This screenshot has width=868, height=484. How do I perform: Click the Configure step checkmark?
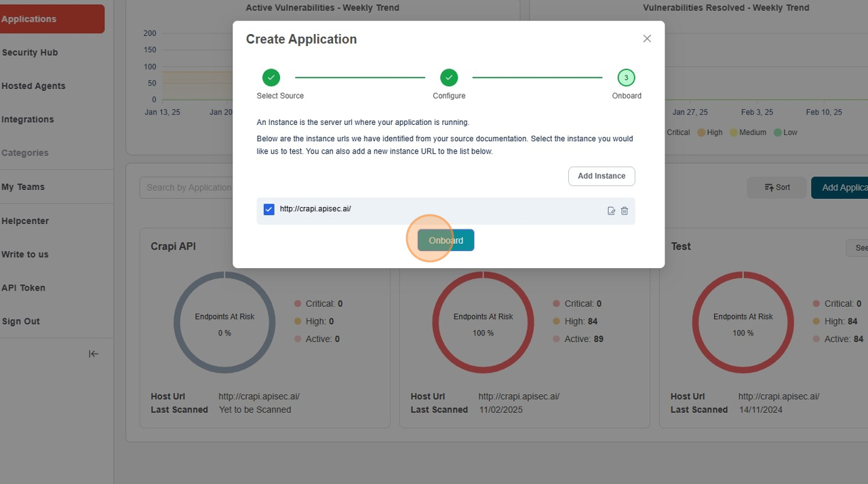(449, 77)
